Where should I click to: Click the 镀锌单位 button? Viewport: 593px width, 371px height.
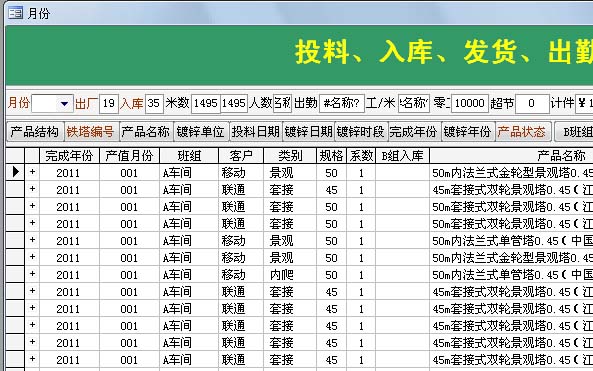coord(201,132)
